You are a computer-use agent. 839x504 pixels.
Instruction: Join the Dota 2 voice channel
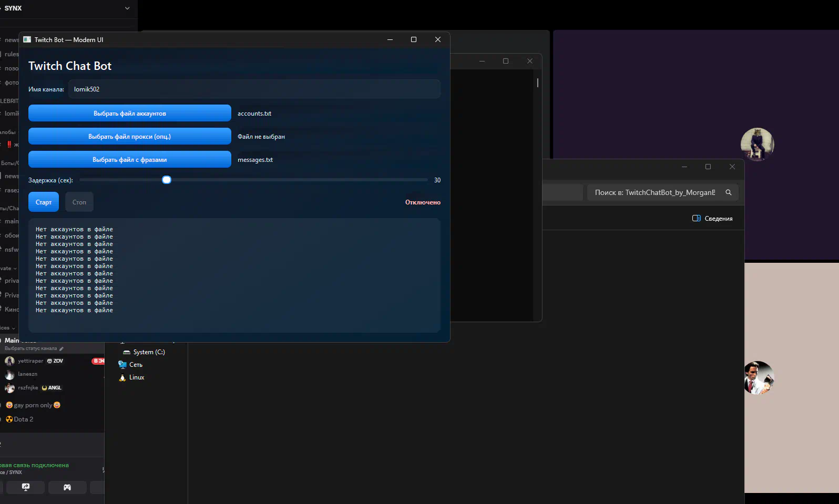[23, 419]
